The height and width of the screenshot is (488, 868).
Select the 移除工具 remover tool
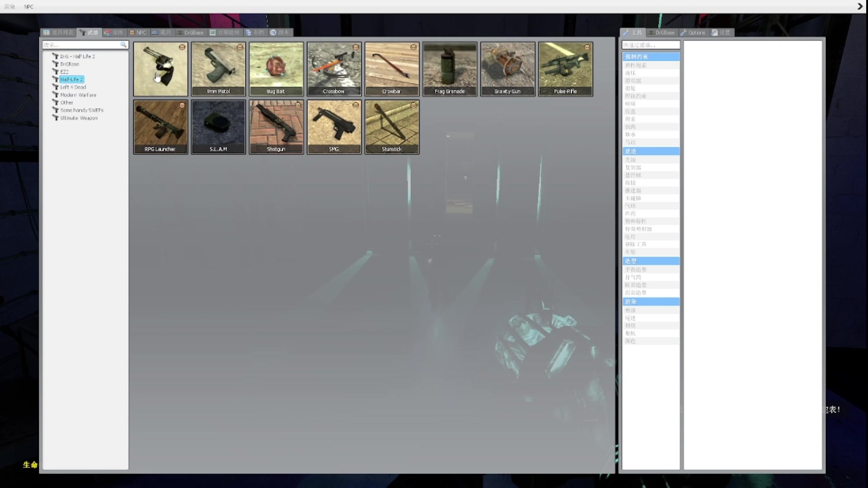(651, 244)
